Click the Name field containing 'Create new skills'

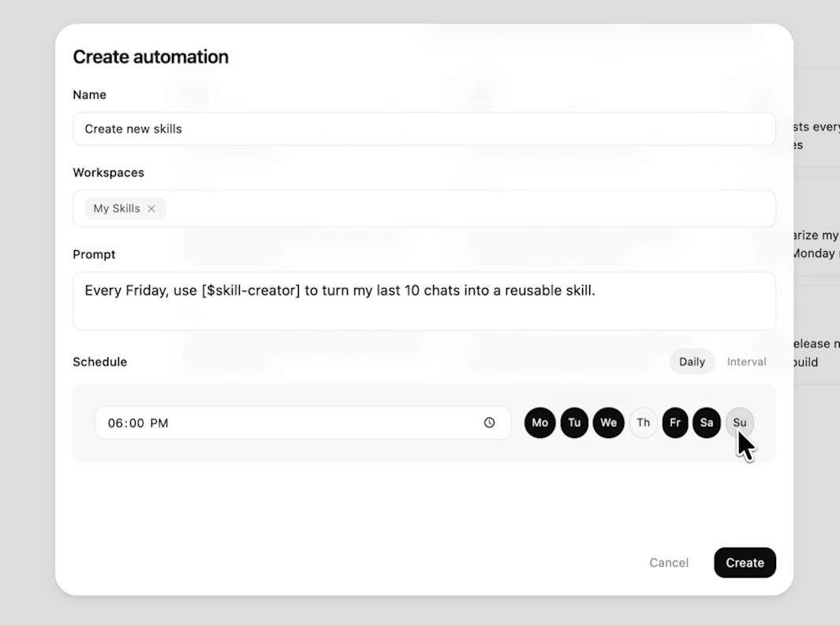click(x=424, y=129)
